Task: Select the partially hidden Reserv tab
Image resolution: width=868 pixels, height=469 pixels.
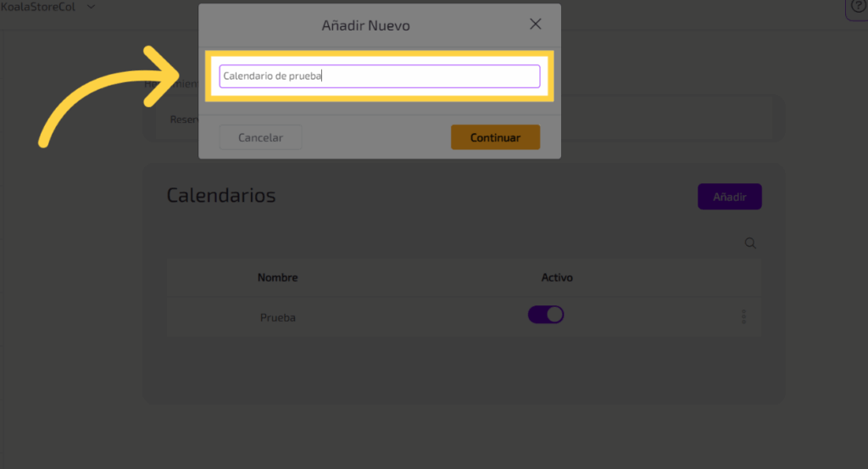Action: (x=183, y=120)
